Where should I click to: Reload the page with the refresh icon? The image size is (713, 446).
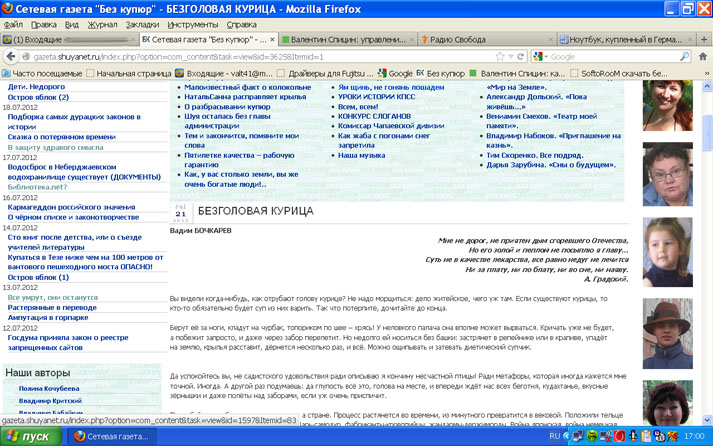pyautogui.click(x=520, y=56)
